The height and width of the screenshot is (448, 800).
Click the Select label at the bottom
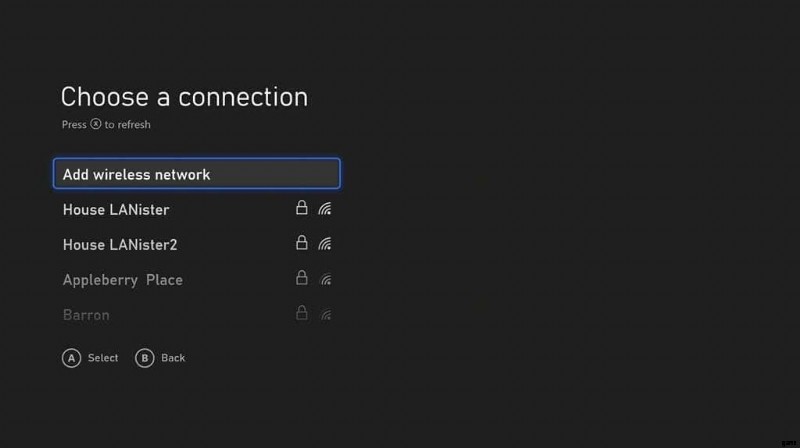pos(103,358)
